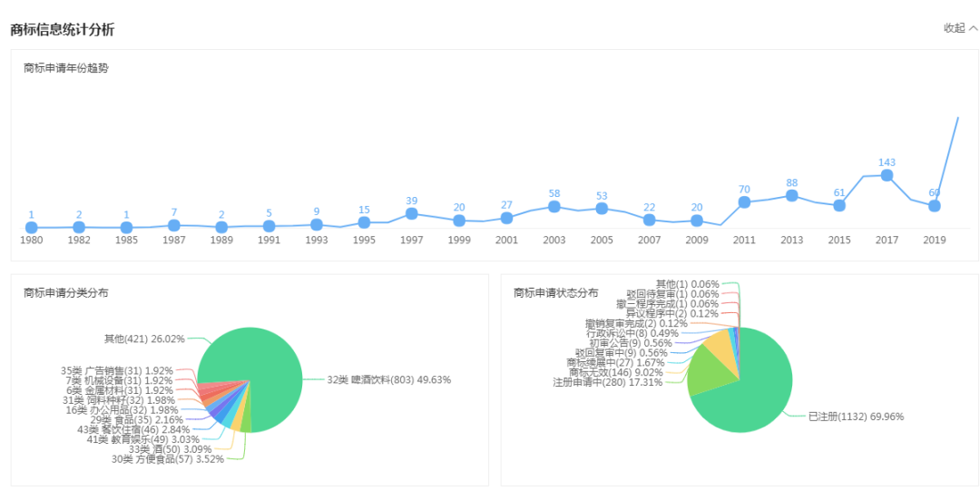This screenshot has width=980, height=501.
Task: Select the 2003 data point labeled 58
Action: tap(554, 206)
